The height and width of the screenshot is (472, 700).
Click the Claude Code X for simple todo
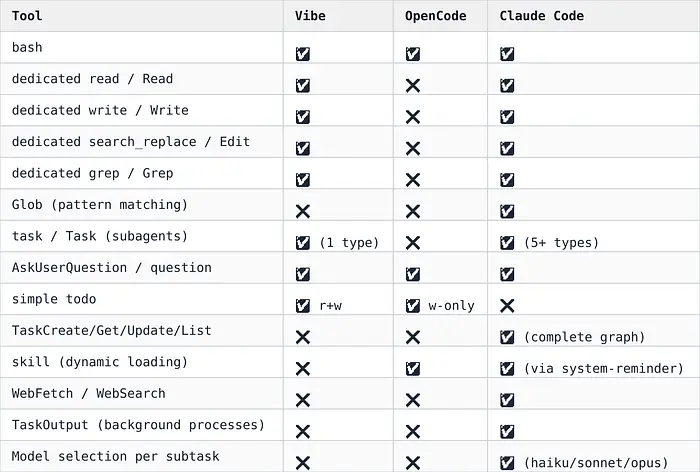[x=507, y=306]
